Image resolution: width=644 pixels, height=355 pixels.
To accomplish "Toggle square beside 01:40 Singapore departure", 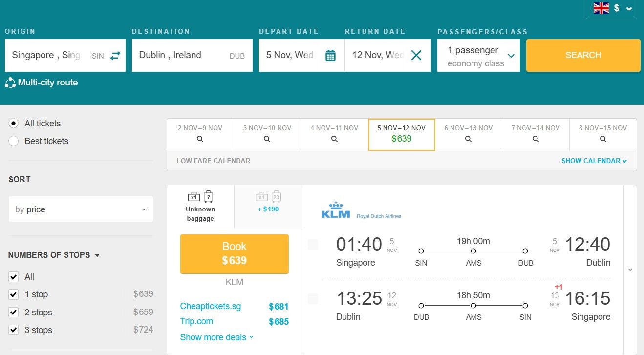I will [x=313, y=245].
